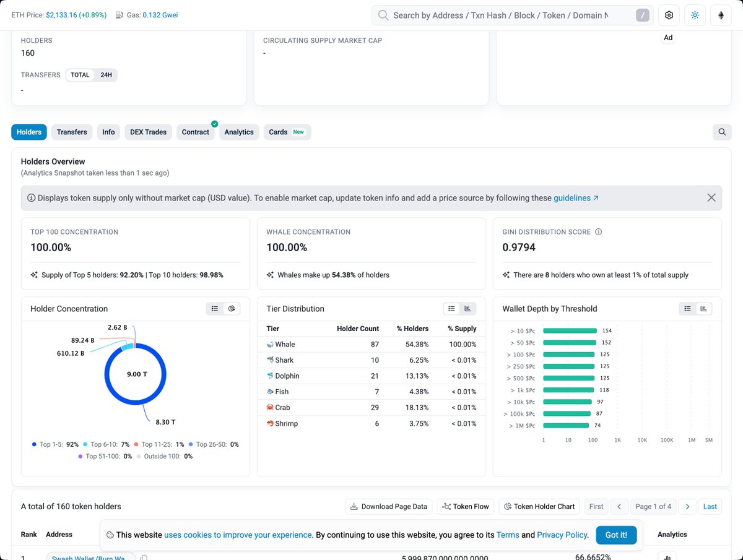Viewport: 743px width, 560px height.
Task: Click the Gini Distribution Score info icon
Action: [x=599, y=232]
